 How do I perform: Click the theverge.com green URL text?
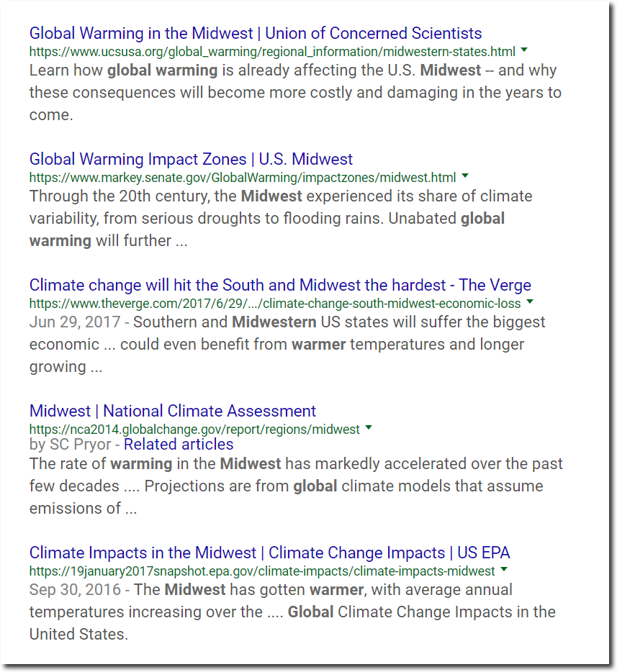click(275, 304)
